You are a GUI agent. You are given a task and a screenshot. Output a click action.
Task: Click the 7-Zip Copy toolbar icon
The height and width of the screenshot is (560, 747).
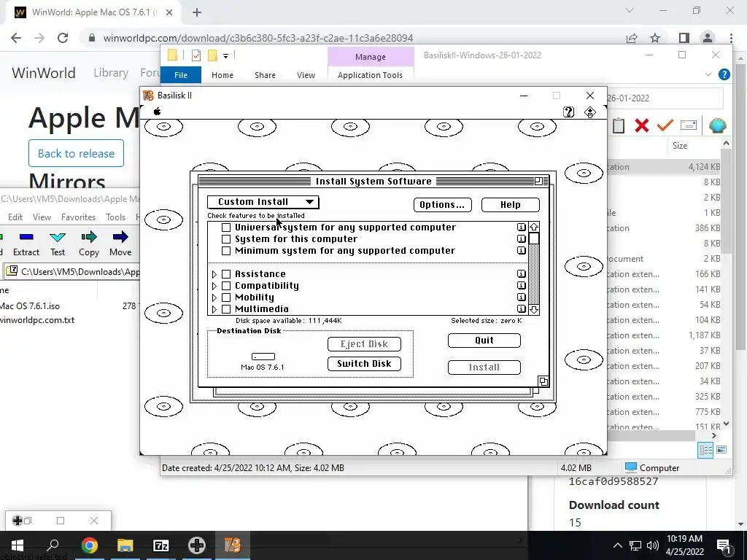coord(88,237)
